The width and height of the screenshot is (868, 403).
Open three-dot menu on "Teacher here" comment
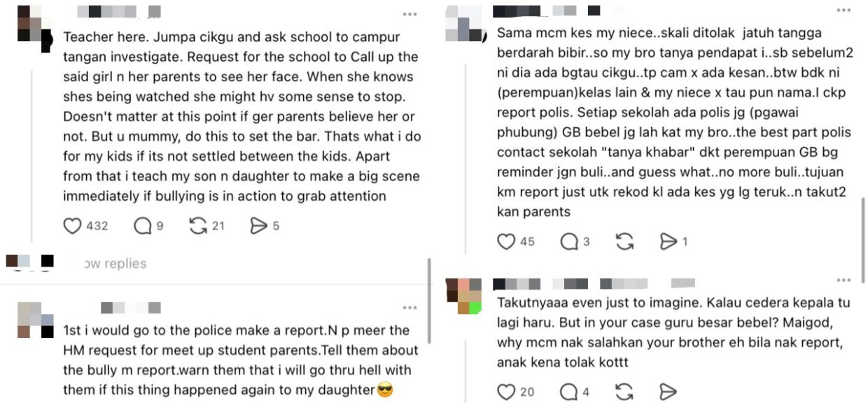pyautogui.click(x=409, y=14)
